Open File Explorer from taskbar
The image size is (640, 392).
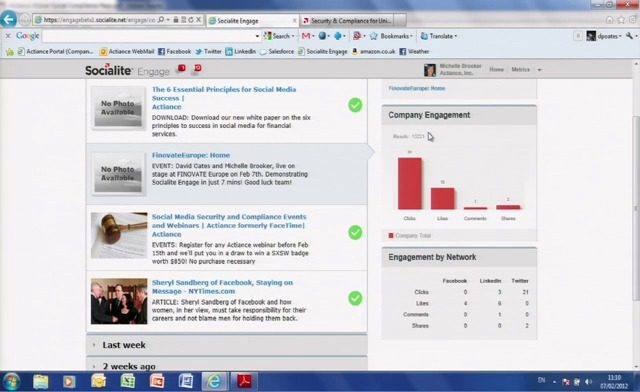pos(40,382)
